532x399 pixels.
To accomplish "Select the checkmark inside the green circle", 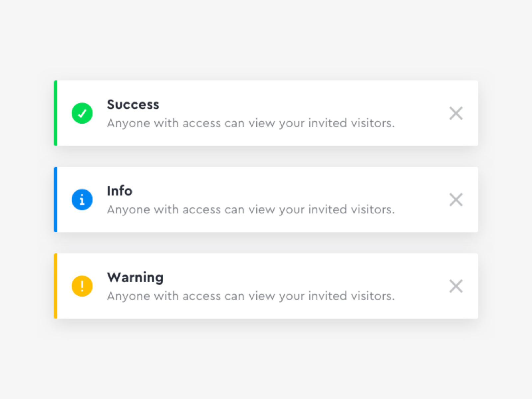I will click(82, 113).
